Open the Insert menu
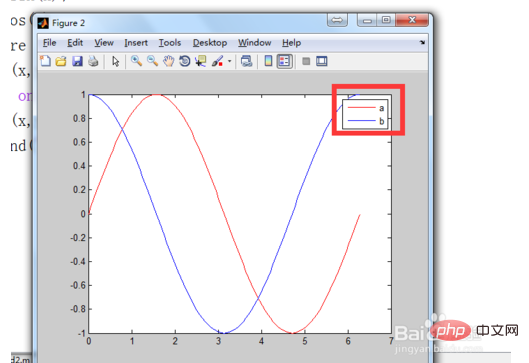 (136, 43)
